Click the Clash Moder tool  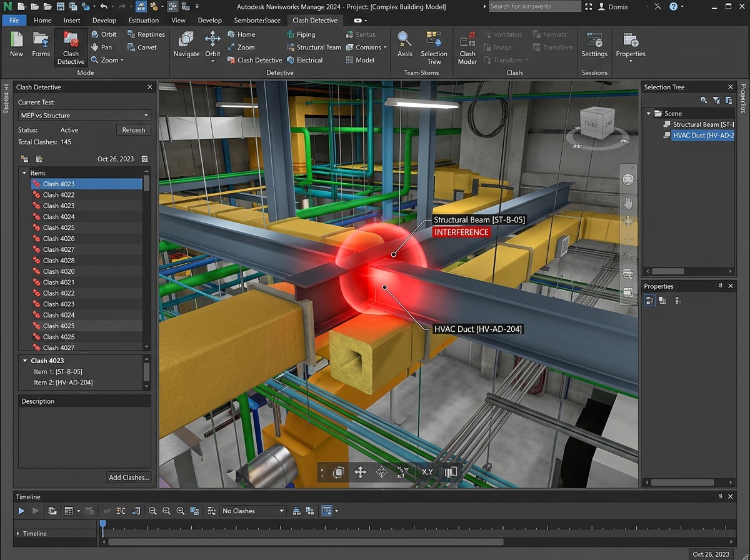(467, 49)
